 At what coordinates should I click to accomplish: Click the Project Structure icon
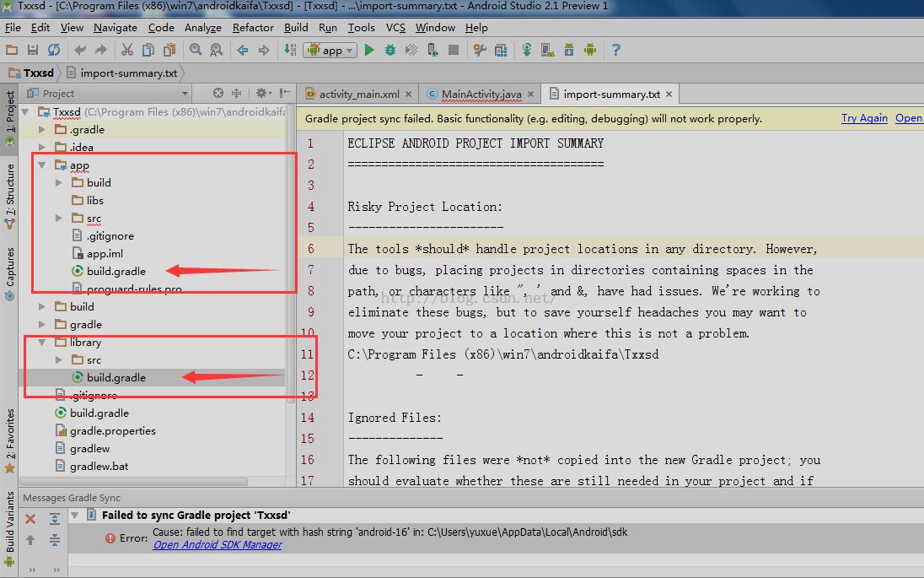501,50
